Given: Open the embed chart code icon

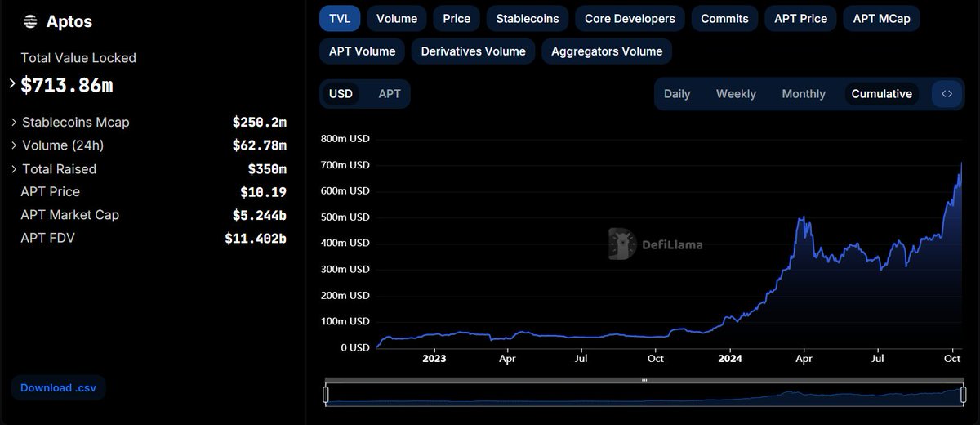Looking at the screenshot, I should tap(947, 94).
